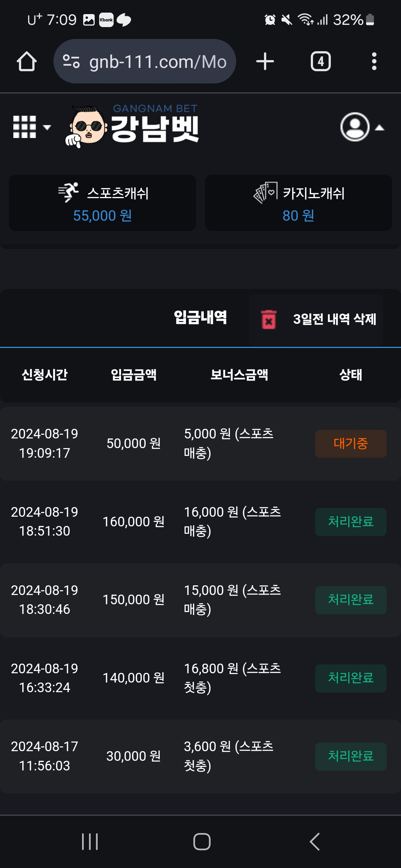Open the site settings icon in address bar
Screen dimensions: 401x868
tap(71, 62)
